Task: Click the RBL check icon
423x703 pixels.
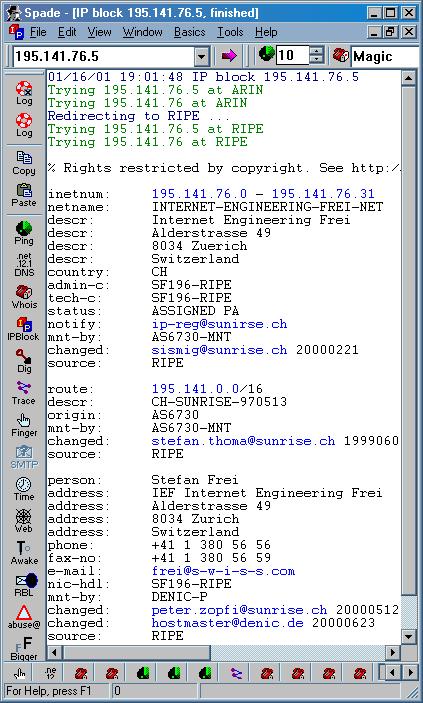Action: [24, 585]
